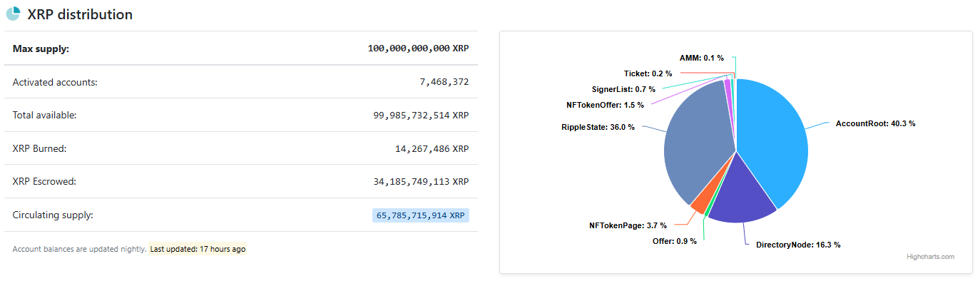This screenshot has height=291, width=980.
Task: Click the Activated accounts count
Action: [444, 82]
